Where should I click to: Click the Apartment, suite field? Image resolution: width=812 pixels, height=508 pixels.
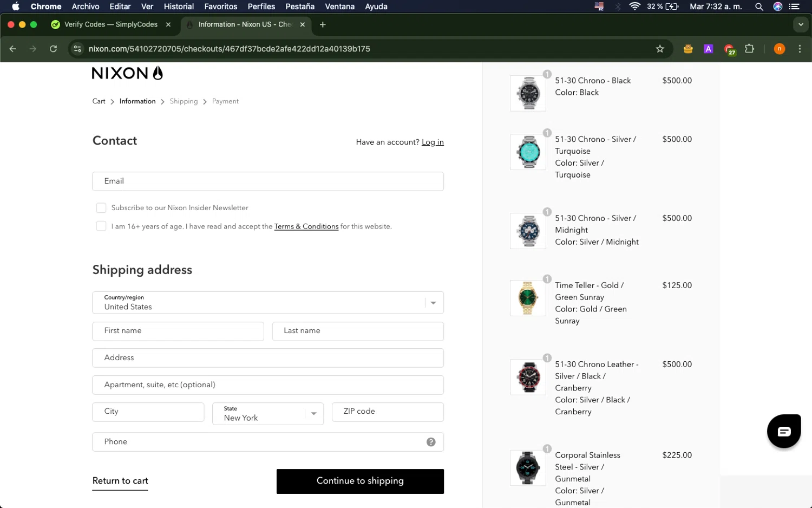click(268, 385)
